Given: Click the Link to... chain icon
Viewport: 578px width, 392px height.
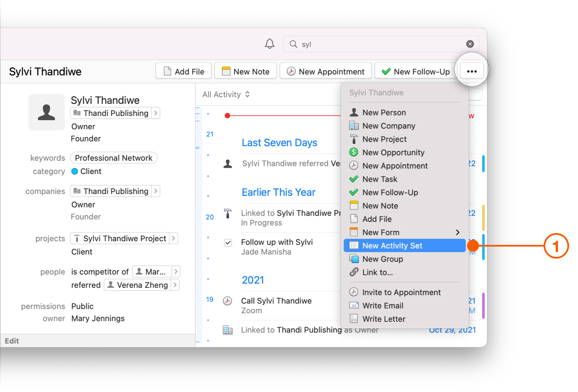Looking at the screenshot, I should (354, 272).
